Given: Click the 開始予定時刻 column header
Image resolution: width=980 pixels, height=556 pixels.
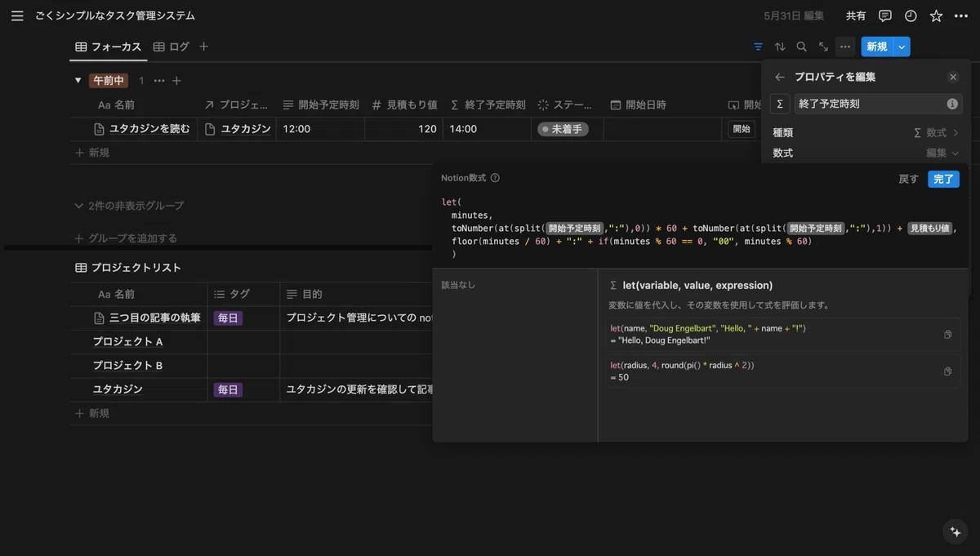Looking at the screenshot, I should (320, 105).
